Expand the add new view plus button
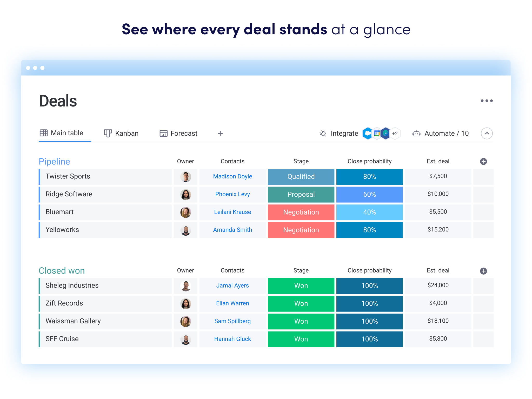Viewport: 532px width, 399px height. click(x=220, y=133)
